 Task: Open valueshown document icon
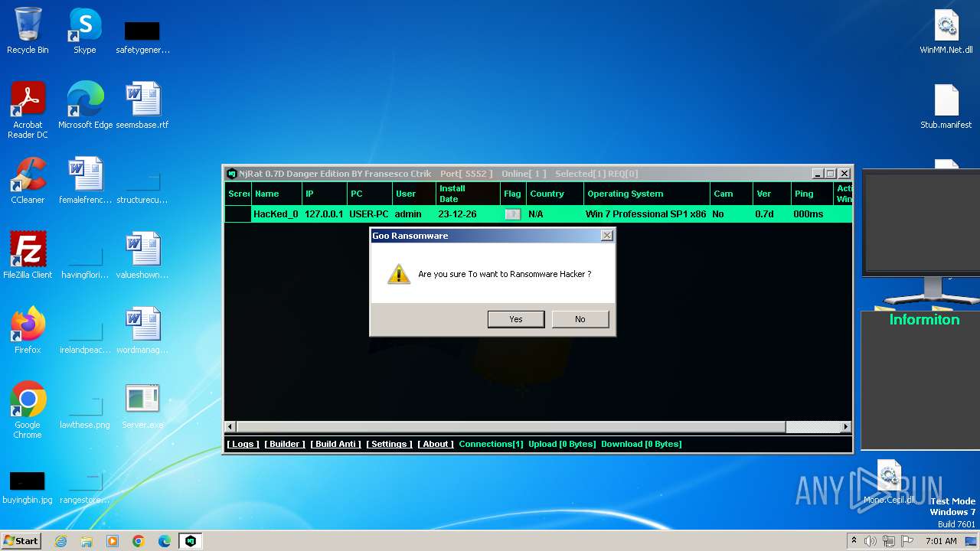tap(142, 256)
